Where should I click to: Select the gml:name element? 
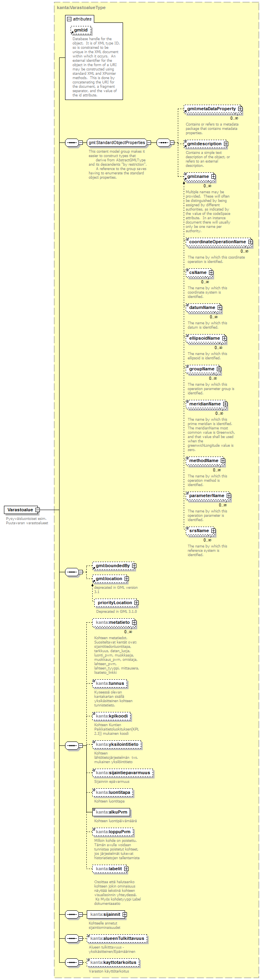point(198,176)
